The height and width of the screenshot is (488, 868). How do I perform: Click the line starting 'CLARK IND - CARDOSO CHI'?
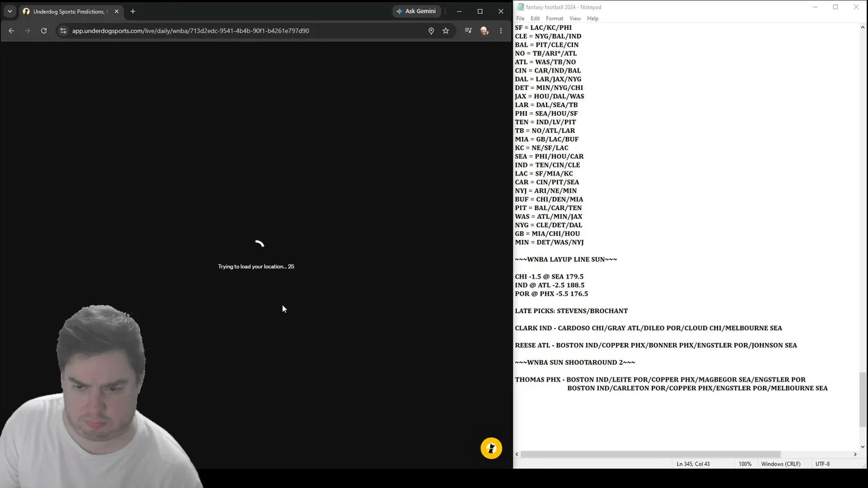tap(648, 328)
